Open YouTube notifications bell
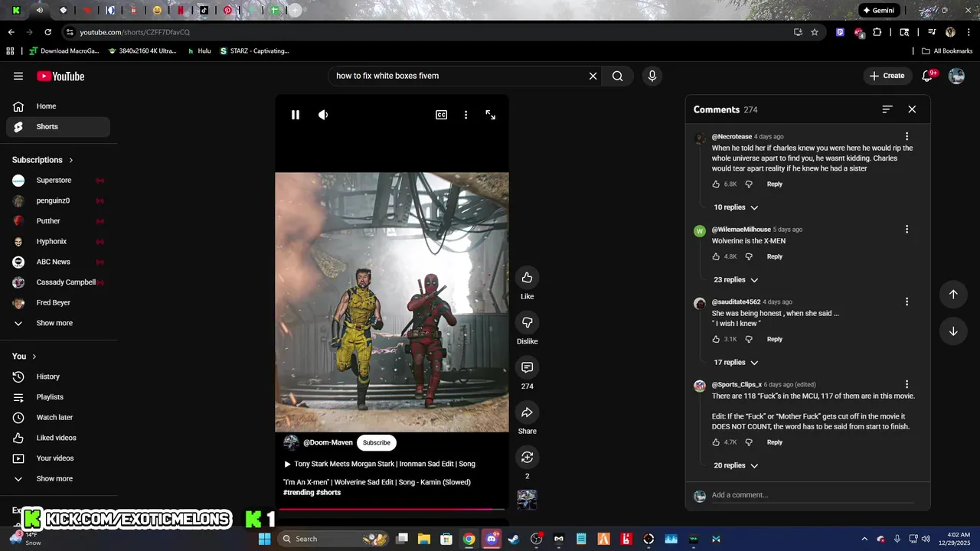This screenshot has width=980, height=551. pyautogui.click(x=928, y=76)
